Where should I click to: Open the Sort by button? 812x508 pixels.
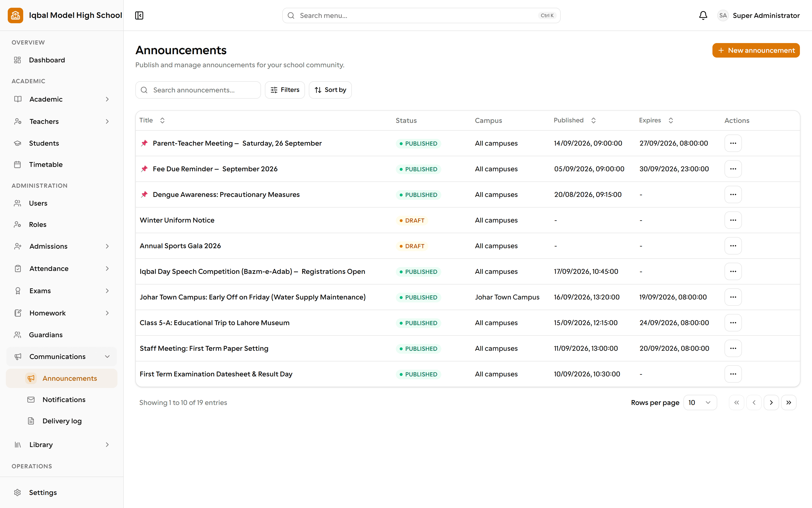click(x=330, y=90)
